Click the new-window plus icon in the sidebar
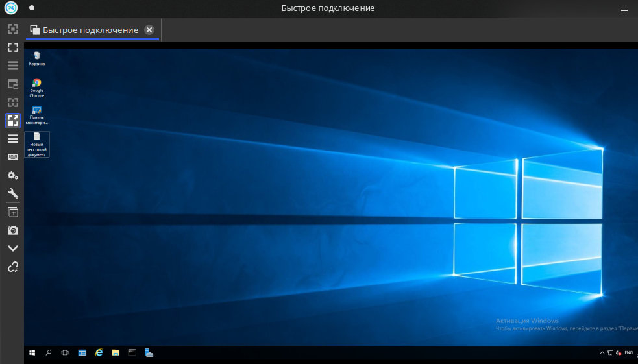Viewport: 638px width, 364px height. pyautogui.click(x=13, y=212)
